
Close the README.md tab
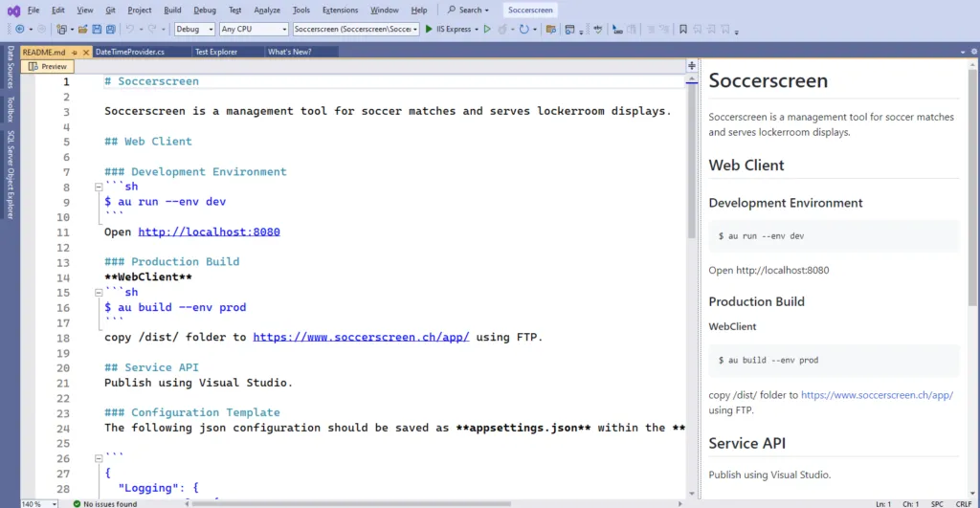pos(86,53)
